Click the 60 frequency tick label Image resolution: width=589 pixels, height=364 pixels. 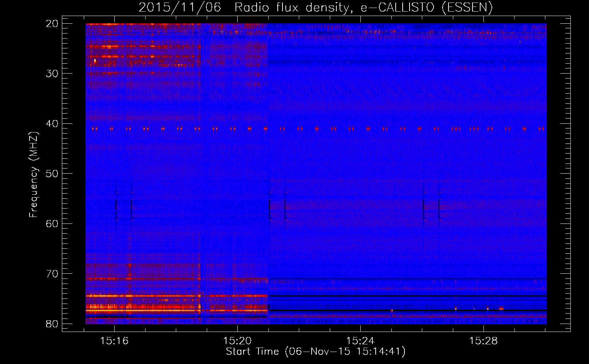click(52, 224)
